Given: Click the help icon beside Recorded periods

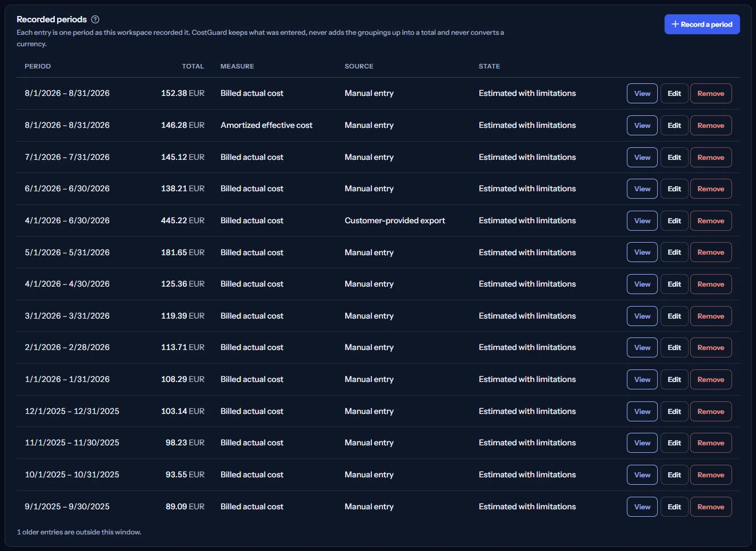Looking at the screenshot, I should (x=95, y=19).
